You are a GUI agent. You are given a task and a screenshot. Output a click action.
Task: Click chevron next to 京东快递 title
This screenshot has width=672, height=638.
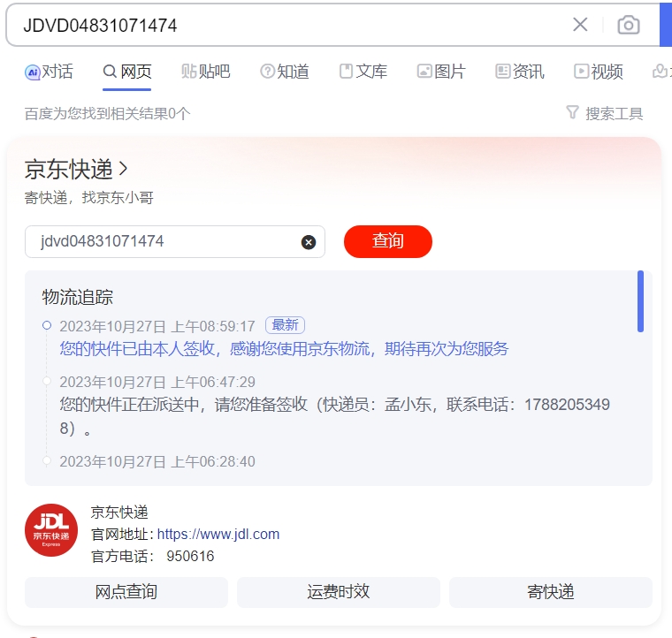[124, 169]
